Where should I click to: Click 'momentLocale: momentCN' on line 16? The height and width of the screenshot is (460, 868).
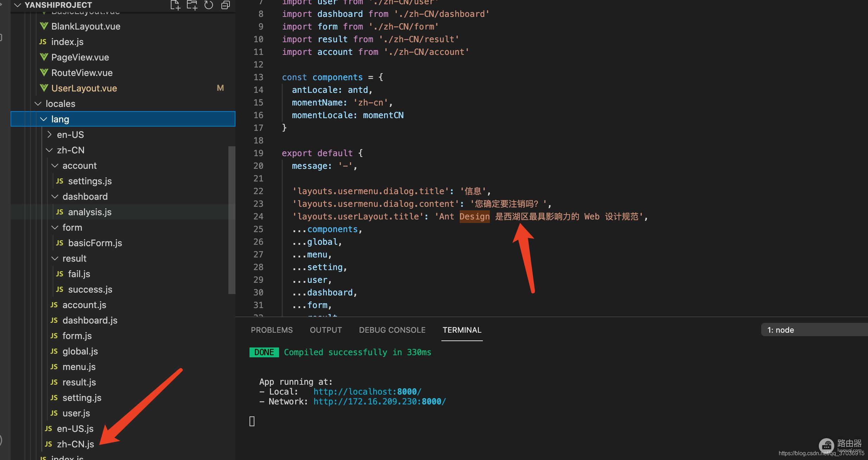pyautogui.click(x=348, y=115)
